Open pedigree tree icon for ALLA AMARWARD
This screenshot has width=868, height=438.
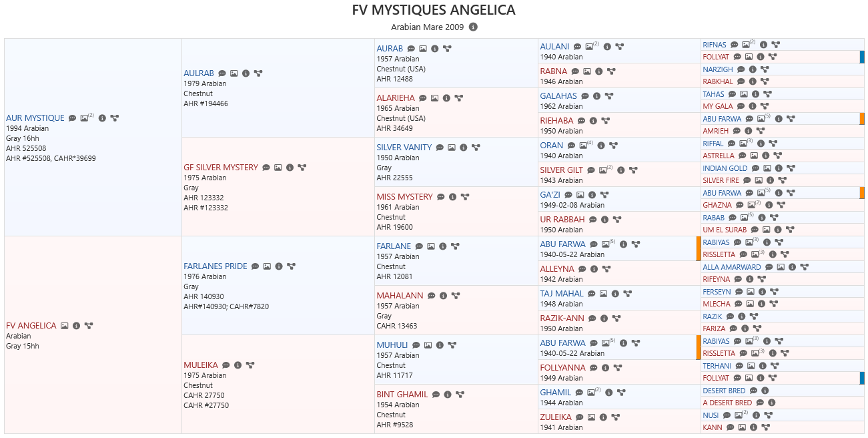(804, 267)
